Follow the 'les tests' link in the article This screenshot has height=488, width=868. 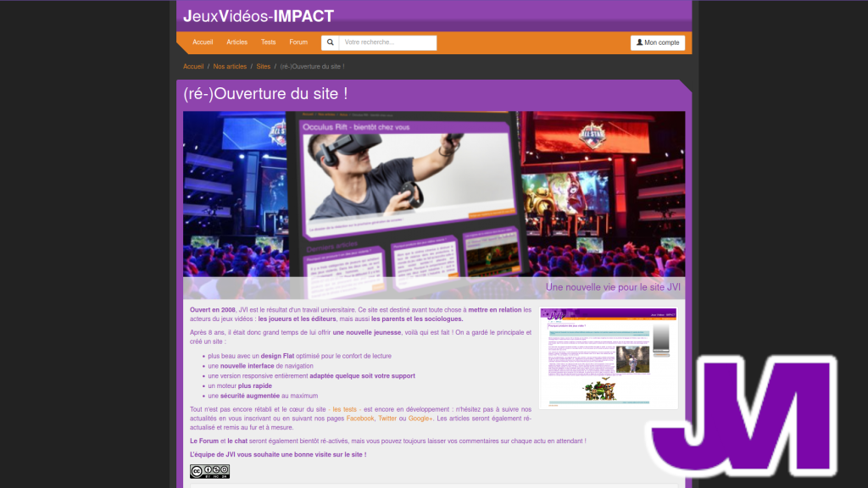pos(344,409)
